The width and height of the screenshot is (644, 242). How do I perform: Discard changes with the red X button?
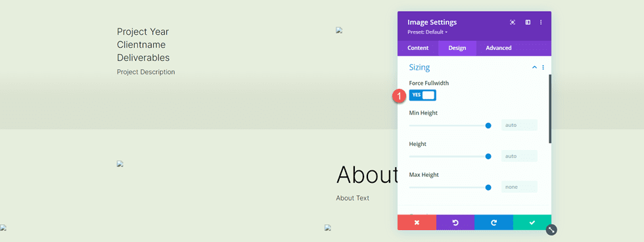(x=417, y=222)
